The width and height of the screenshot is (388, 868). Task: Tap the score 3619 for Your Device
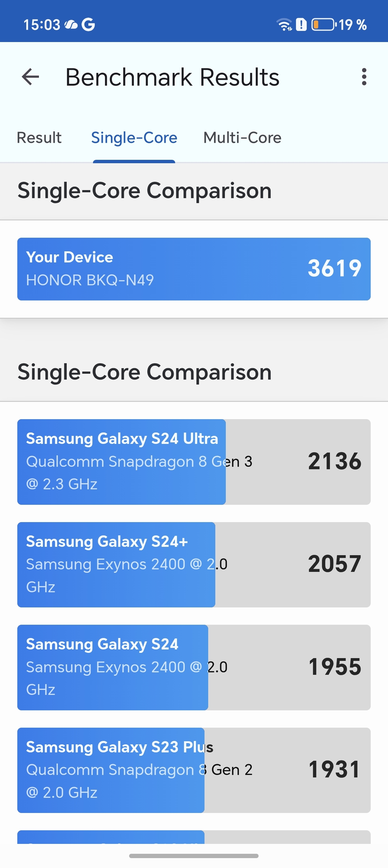point(335,269)
